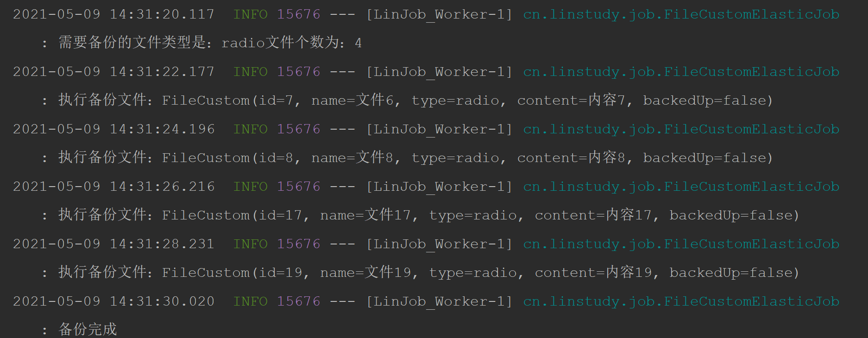The height and width of the screenshot is (338, 868).
Task: Click [LinJob_Worker-1] on the 14:31:28.231 line
Action: point(439,244)
